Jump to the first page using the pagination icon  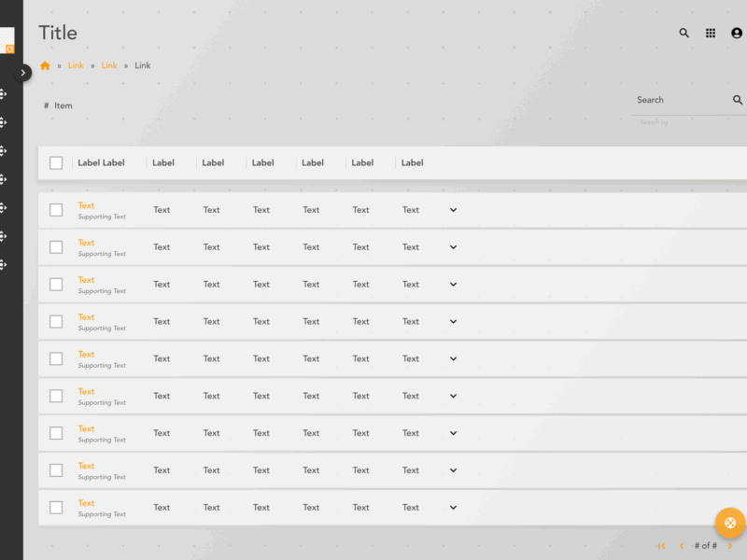pyautogui.click(x=661, y=545)
